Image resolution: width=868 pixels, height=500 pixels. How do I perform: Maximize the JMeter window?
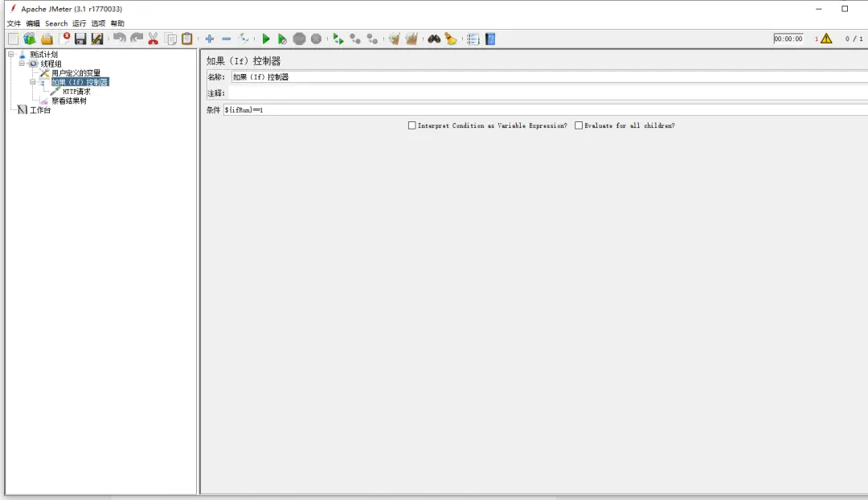[x=845, y=9]
